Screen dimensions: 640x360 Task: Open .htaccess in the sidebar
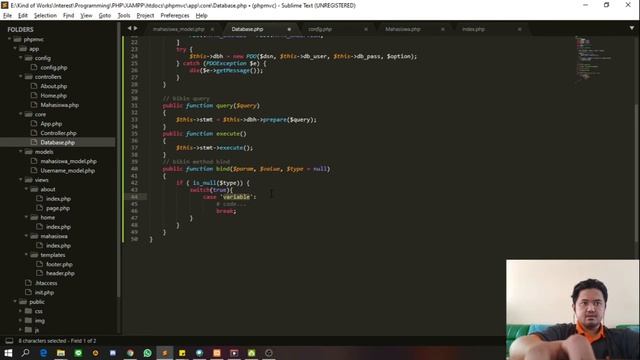(46, 283)
